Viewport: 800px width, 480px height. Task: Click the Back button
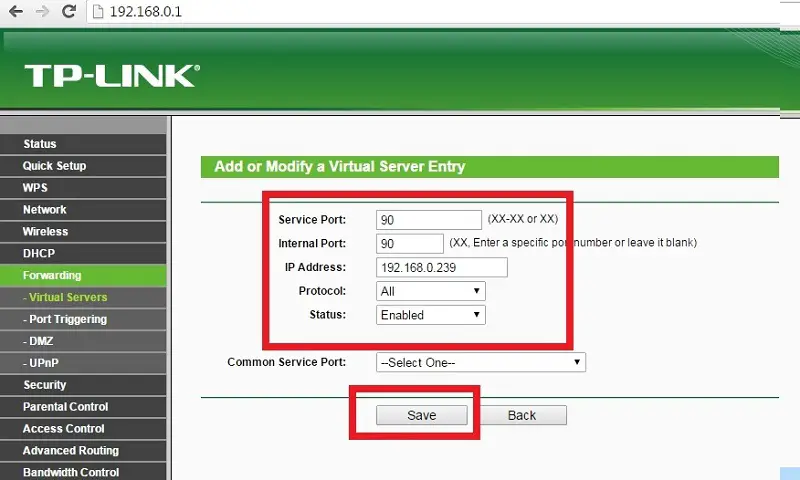pyautogui.click(x=522, y=415)
